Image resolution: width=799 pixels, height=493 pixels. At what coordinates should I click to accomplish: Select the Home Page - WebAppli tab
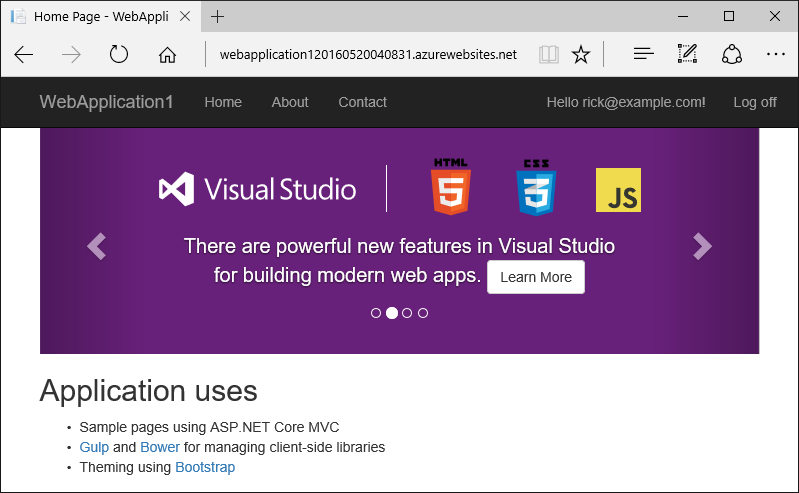point(101,16)
